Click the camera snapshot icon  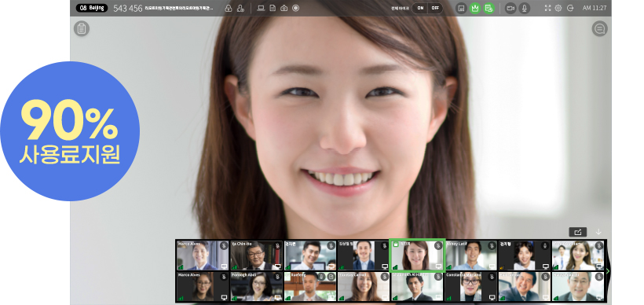(284, 8)
